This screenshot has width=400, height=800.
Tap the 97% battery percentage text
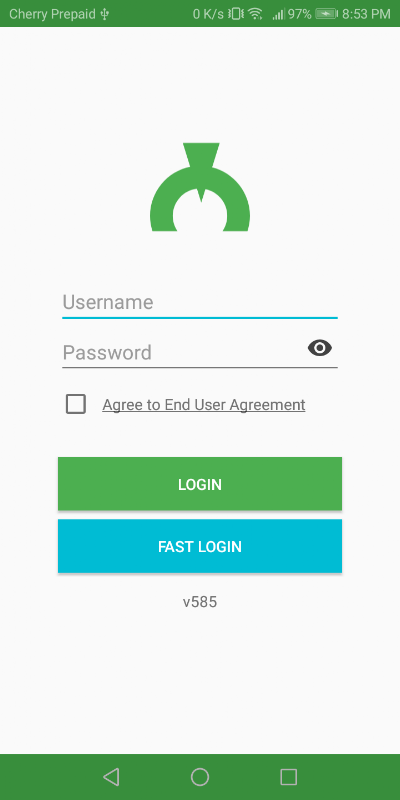pos(299,14)
